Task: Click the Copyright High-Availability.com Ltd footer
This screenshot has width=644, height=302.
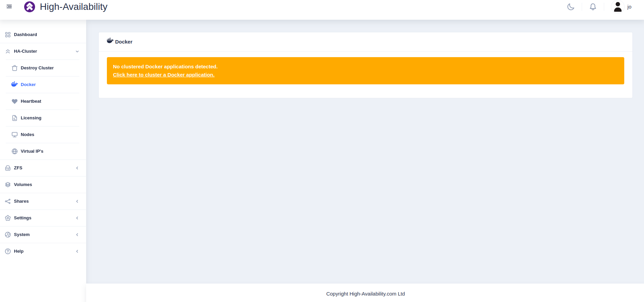Action: click(366, 294)
